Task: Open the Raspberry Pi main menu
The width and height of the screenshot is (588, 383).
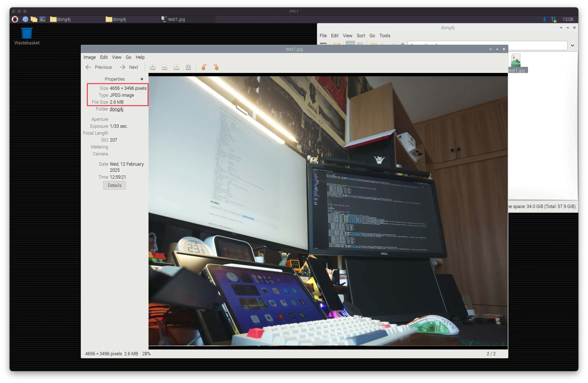Action: click(15, 19)
